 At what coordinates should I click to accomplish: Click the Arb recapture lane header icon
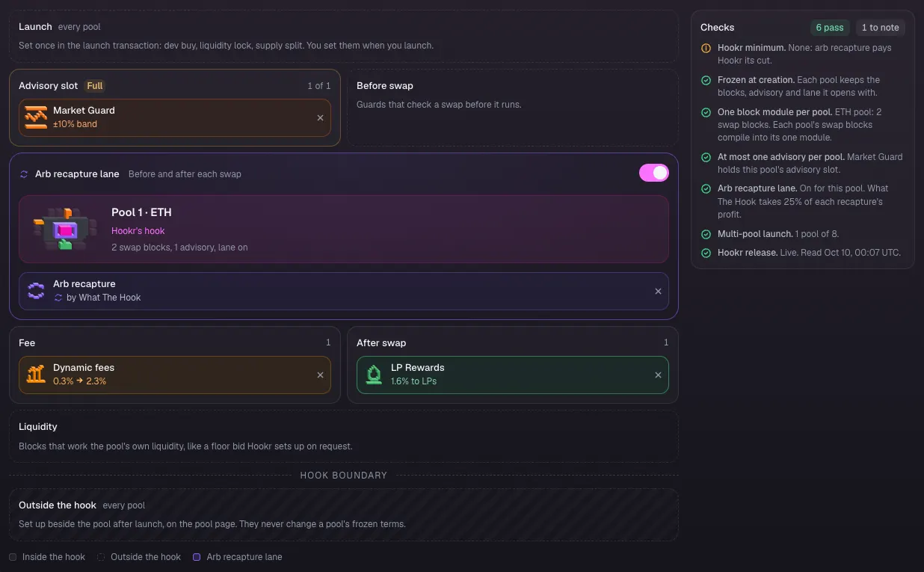[24, 174]
